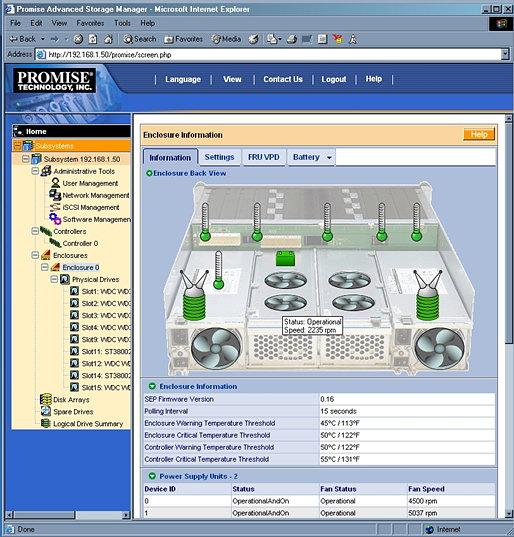The image size is (514, 537).
Task: Open the Search toolbar button
Action: [x=140, y=39]
